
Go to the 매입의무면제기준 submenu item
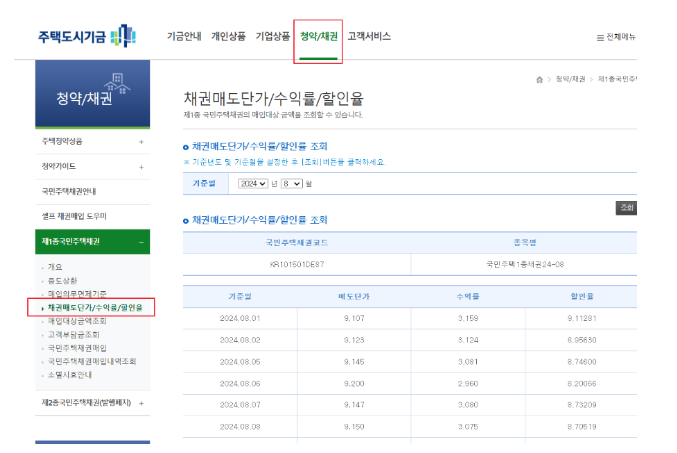77,294
